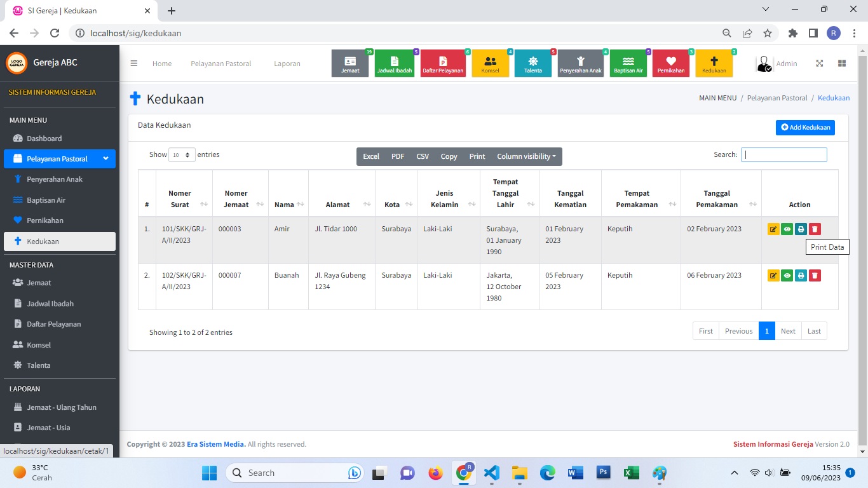Open Visual Studio Code from the taskbar
This screenshot has width=868, height=488.
click(491, 473)
